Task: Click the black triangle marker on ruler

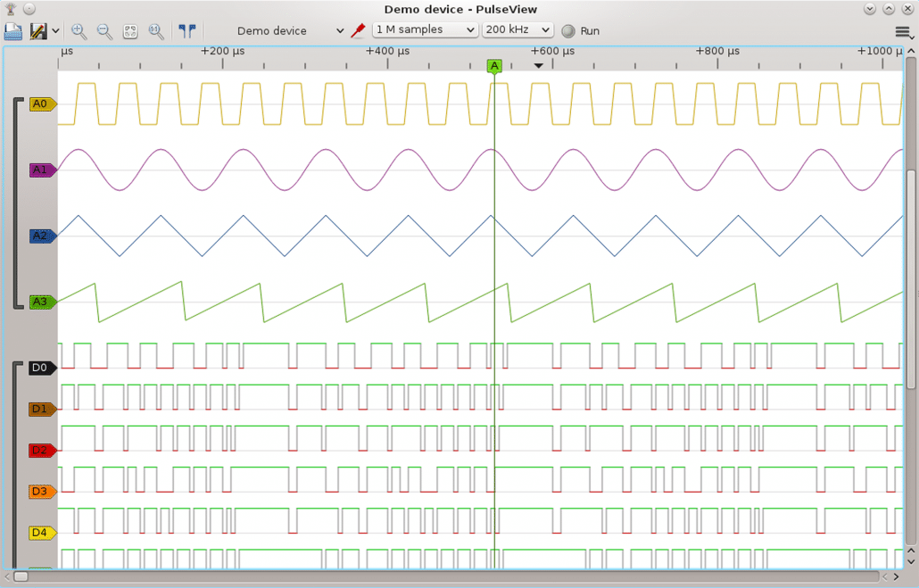Action: click(539, 66)
